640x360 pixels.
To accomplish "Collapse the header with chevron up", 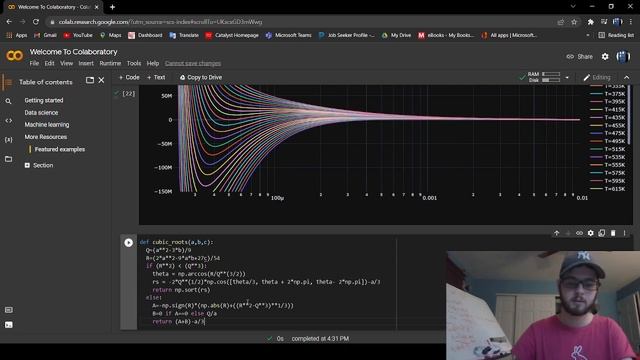I will point(627,78).
